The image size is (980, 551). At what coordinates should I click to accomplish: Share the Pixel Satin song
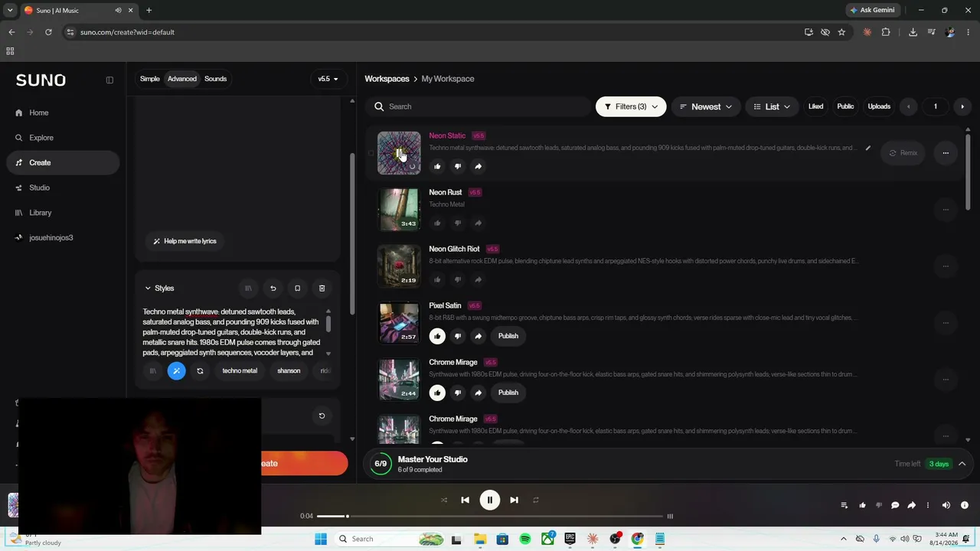[478, 336]
